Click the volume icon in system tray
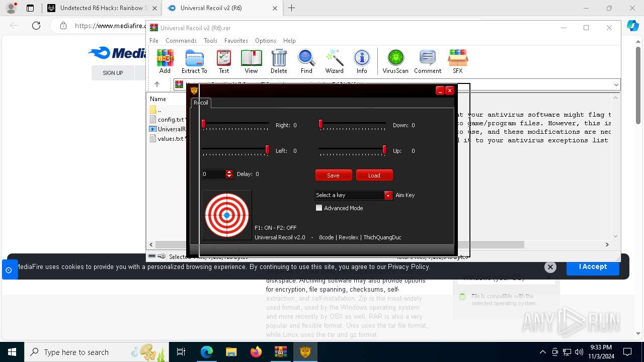 579,352
